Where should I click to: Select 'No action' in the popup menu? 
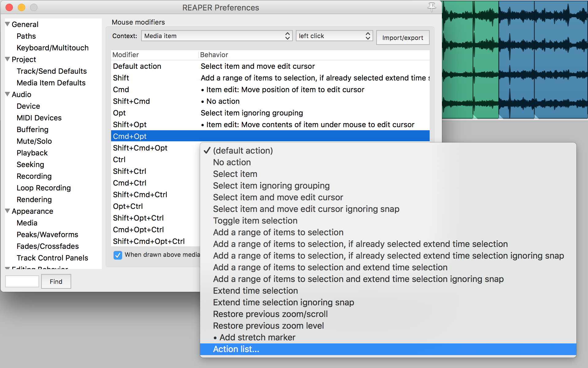pos(232,162)
